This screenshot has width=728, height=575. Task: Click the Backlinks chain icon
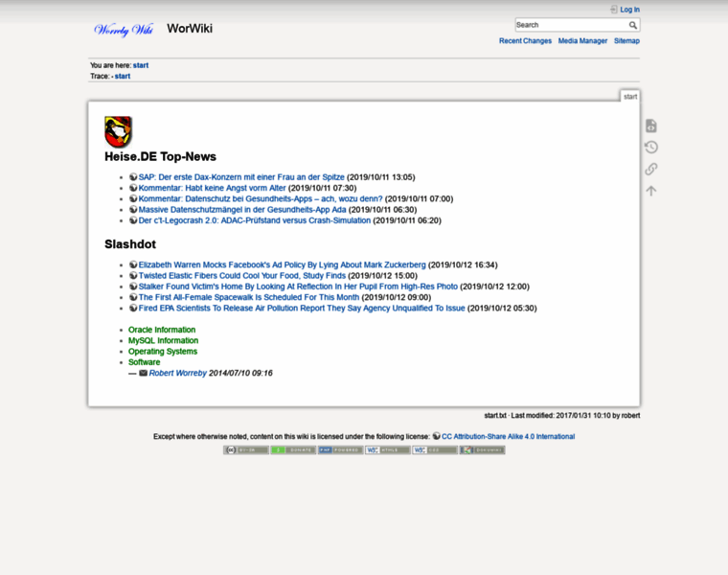pyautogui.click(x=651, y=169)
